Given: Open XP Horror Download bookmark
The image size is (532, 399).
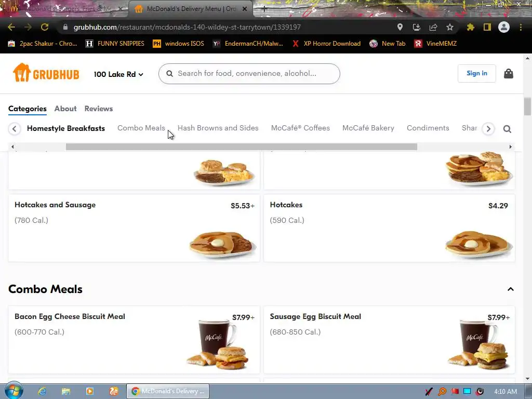Looking at the screenshot, I should (x=326, y=44).
